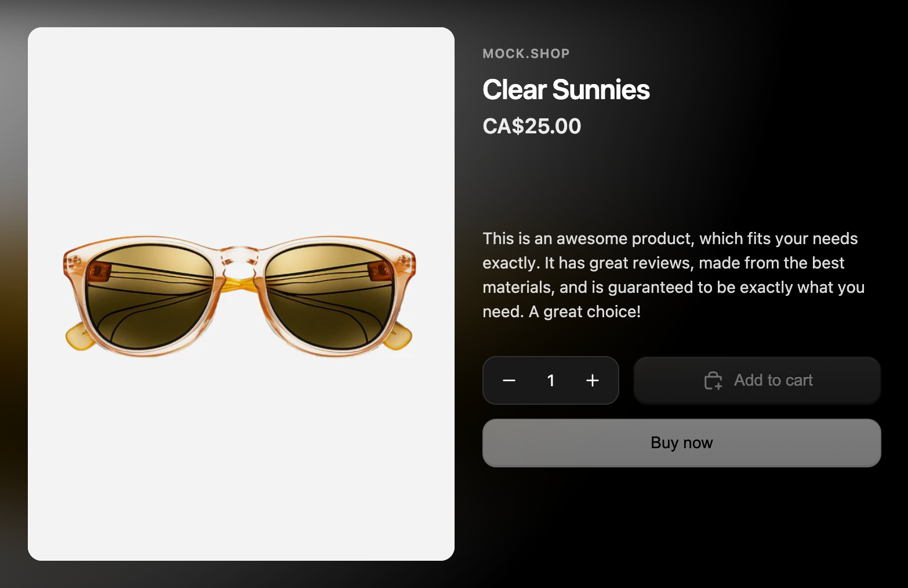Image resolution: width=908 pixels, height=588 pixels.
Task: Click the Add to cart button label
Action: 773,380
